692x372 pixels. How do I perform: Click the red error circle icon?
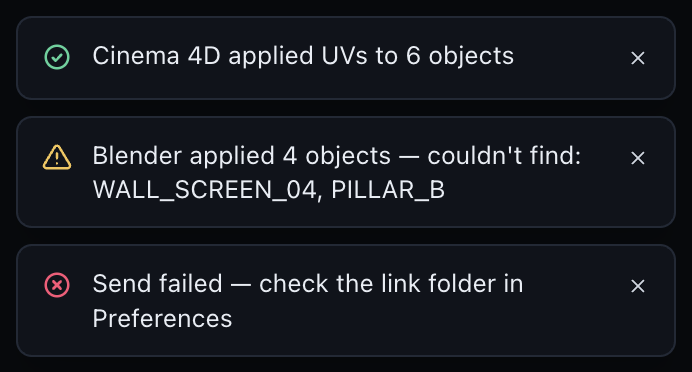click(57, 285)
